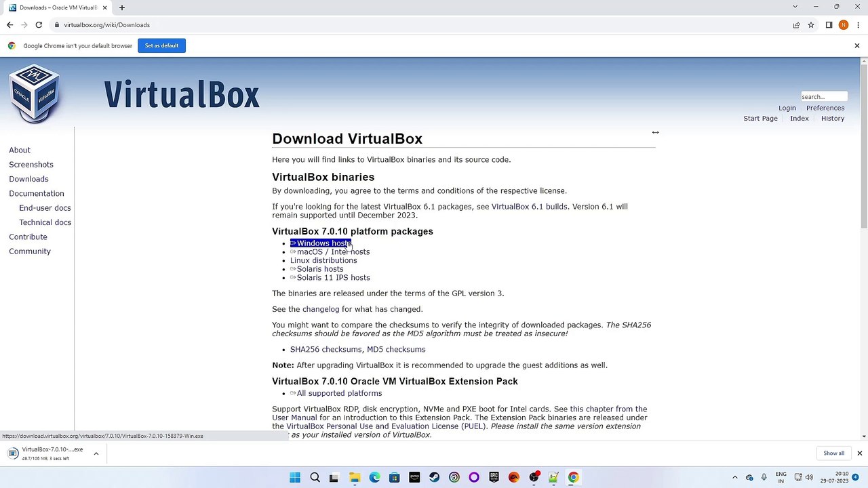Open EA app from taskbar
This screenshot has height=488, width=868.
[513, 478]
